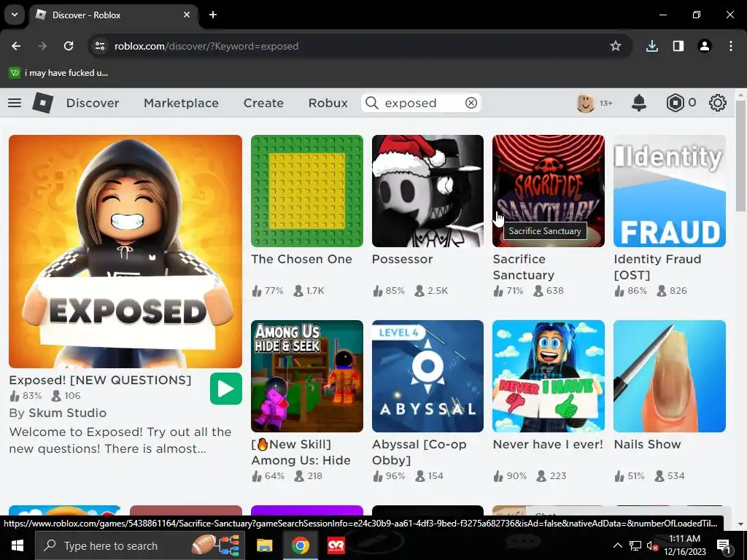Bookmark this page with the star icon
This screenshot has width=747, height=560.
click(x=616, y=46)
